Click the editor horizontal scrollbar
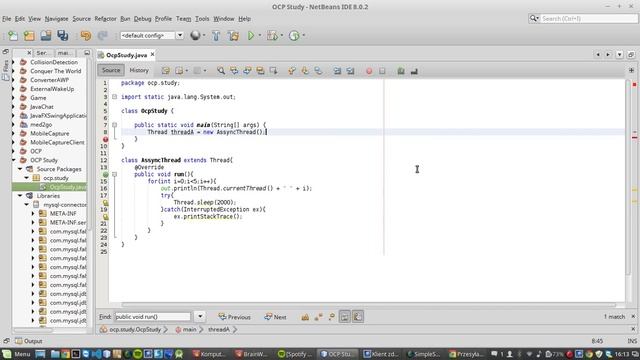 coord(369,304)
